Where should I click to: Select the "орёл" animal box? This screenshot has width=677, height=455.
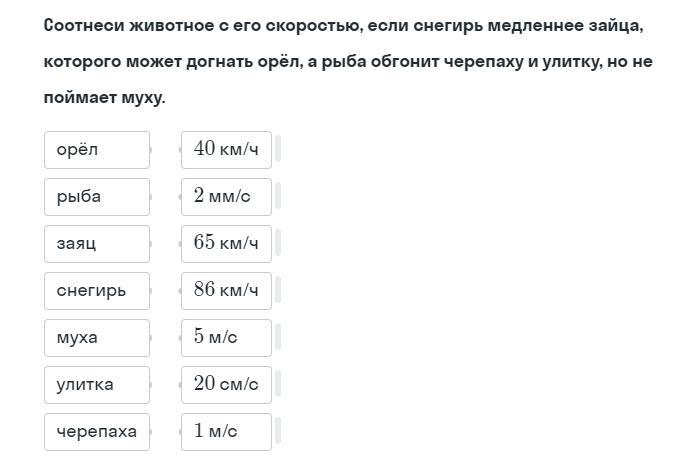point(97,150)
